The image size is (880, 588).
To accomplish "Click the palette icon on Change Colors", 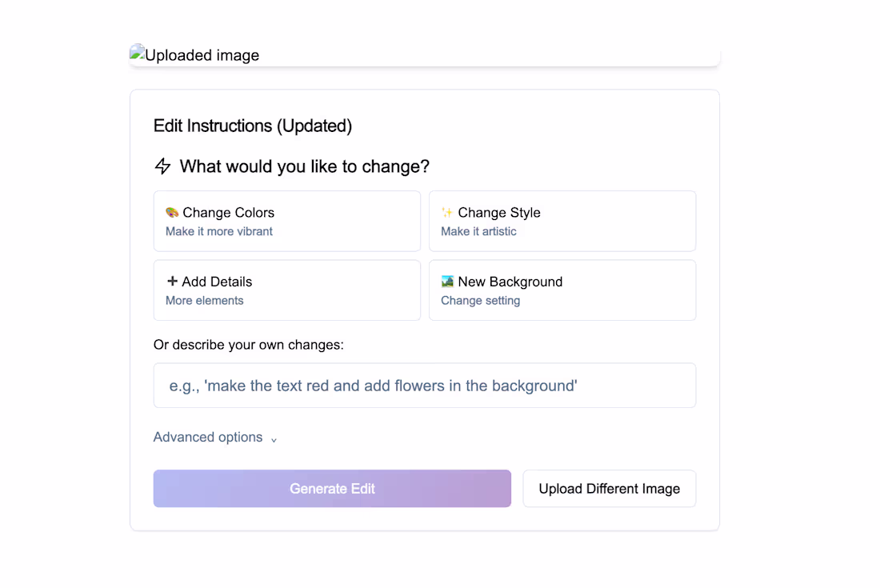I will click(x=172, y=213).
